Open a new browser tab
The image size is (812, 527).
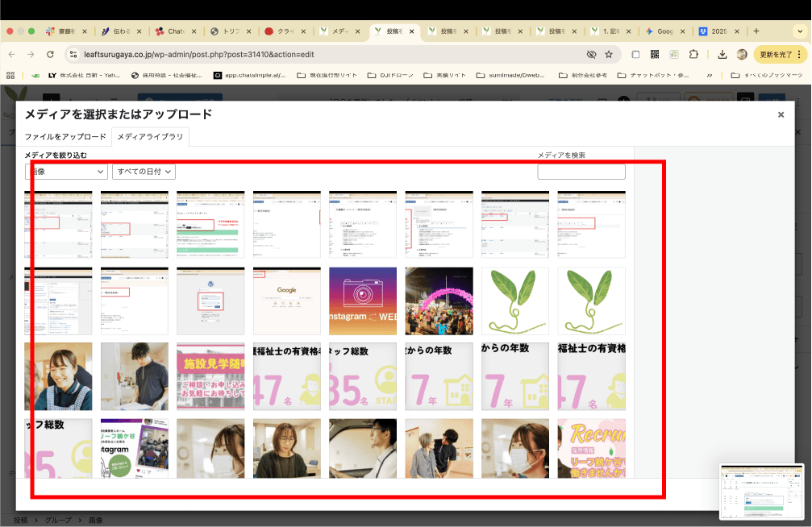756,31
